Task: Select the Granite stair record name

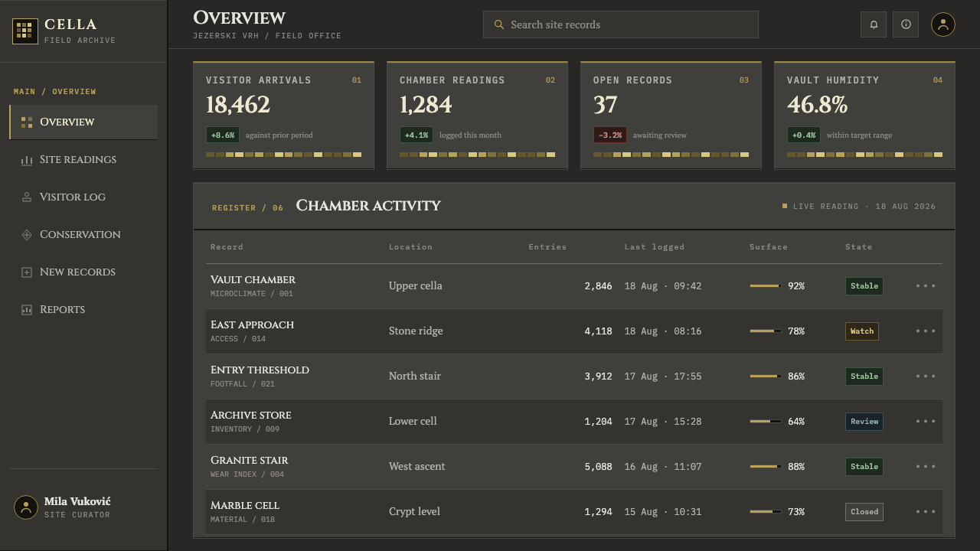Action: click(x=250, y=460)
